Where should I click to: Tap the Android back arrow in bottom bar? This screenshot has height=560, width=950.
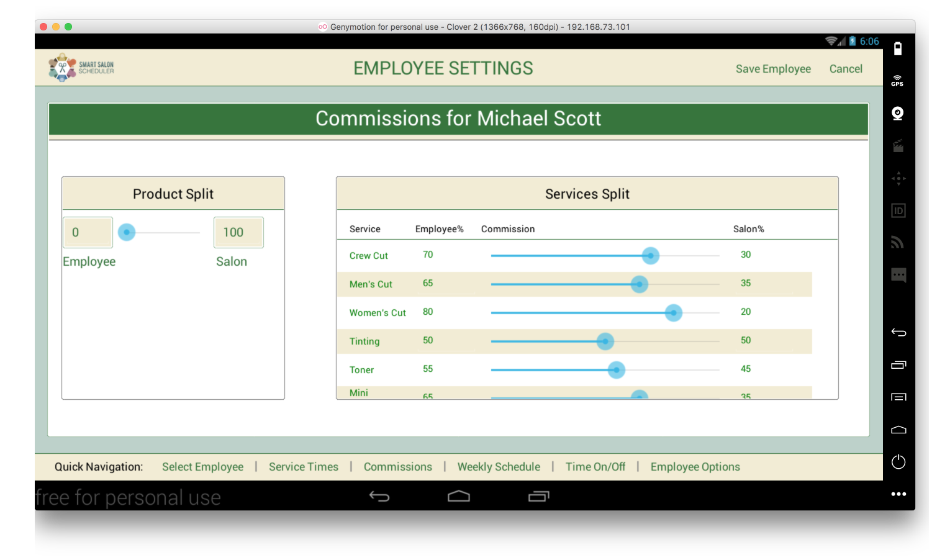point(379,496)
